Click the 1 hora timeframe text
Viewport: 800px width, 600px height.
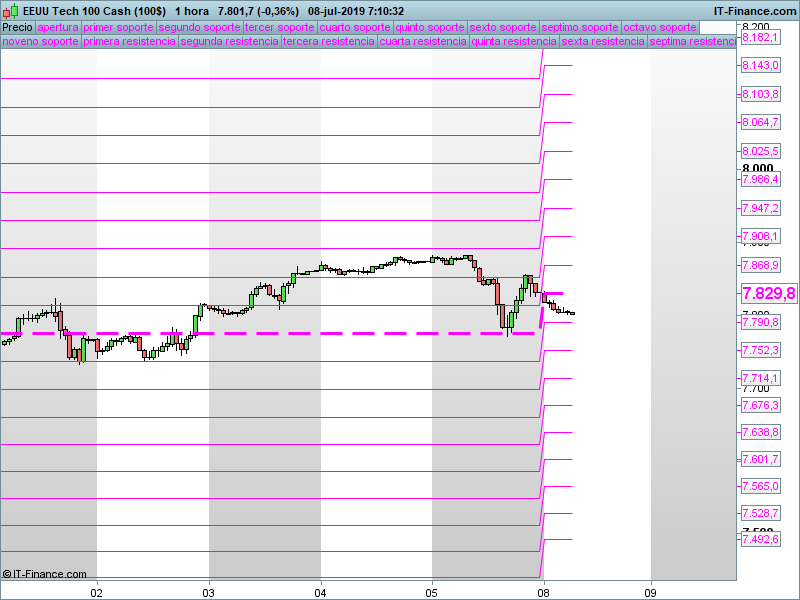tap(192, 11)
